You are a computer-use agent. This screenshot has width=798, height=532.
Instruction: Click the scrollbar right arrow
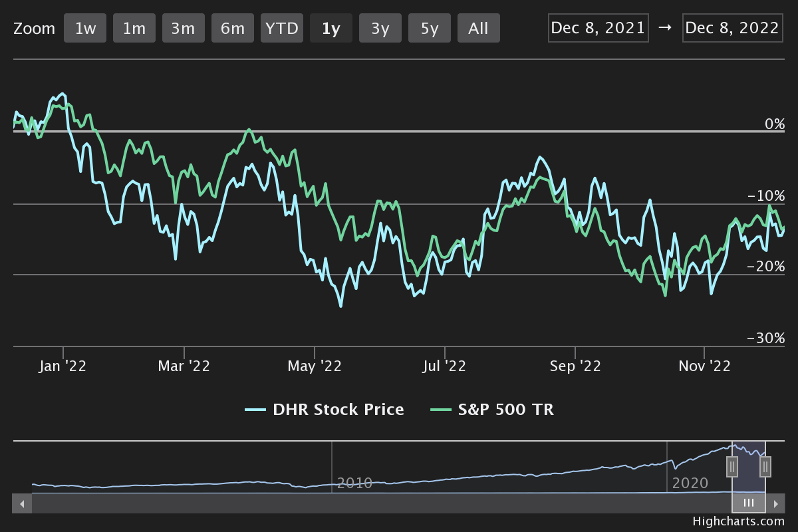(x=775, y=503)
